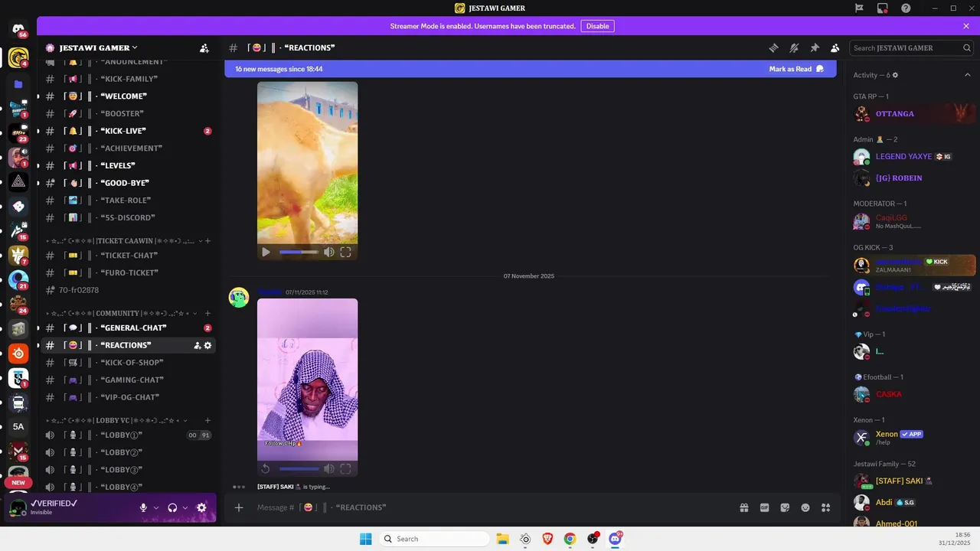Open the GIF picker
Image resolution: width=980 pixels, height=551 pixels.
click(x=764, y=507)
